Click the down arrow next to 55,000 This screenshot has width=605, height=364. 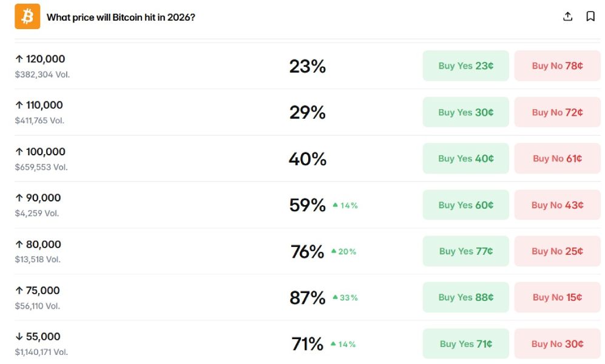(19, 337)
